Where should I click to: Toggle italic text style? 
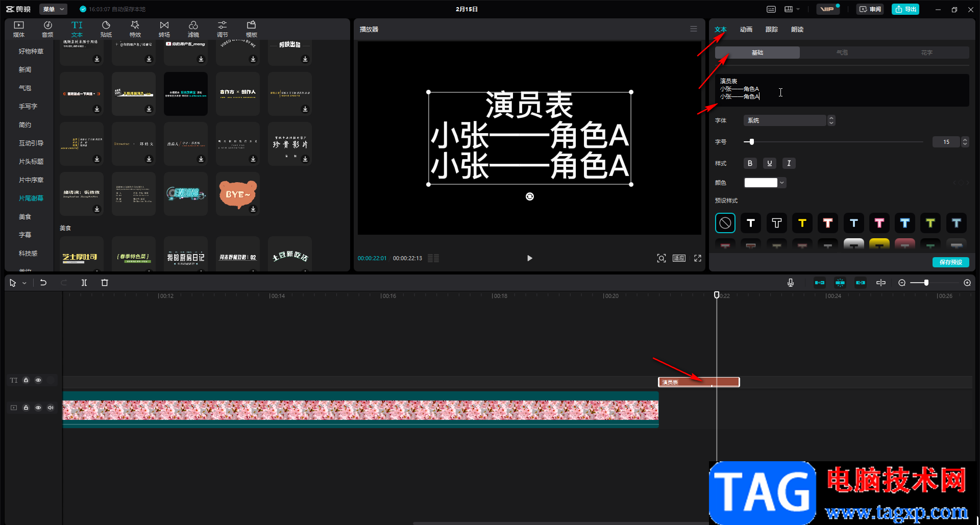coord(789,163)
